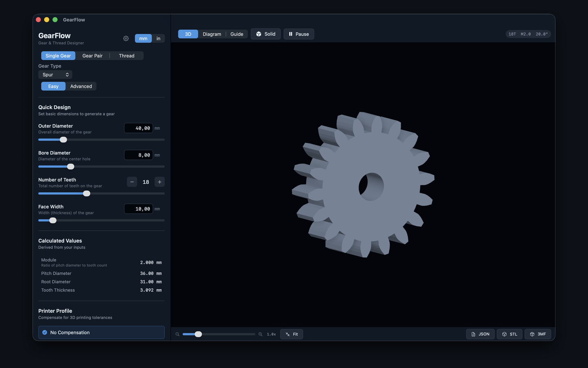Click the 1.0x zoom level readout
Image resolution: width=588 pixels, height=368 pixels.
271,334
